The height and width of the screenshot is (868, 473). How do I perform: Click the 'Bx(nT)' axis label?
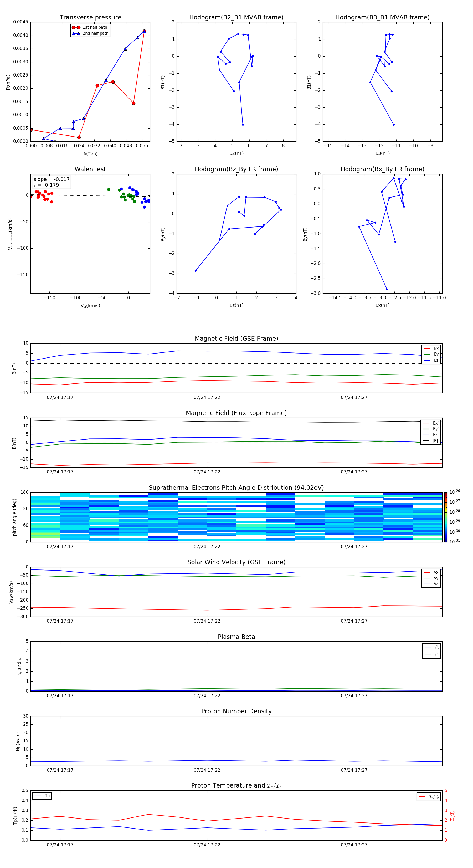coord(382,306)
